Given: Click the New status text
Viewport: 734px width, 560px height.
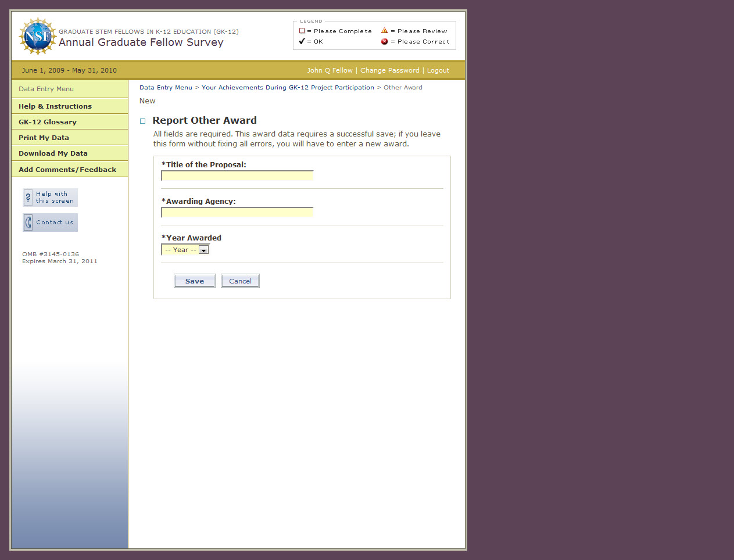Looking at the screenshot, I should point(148,101).
